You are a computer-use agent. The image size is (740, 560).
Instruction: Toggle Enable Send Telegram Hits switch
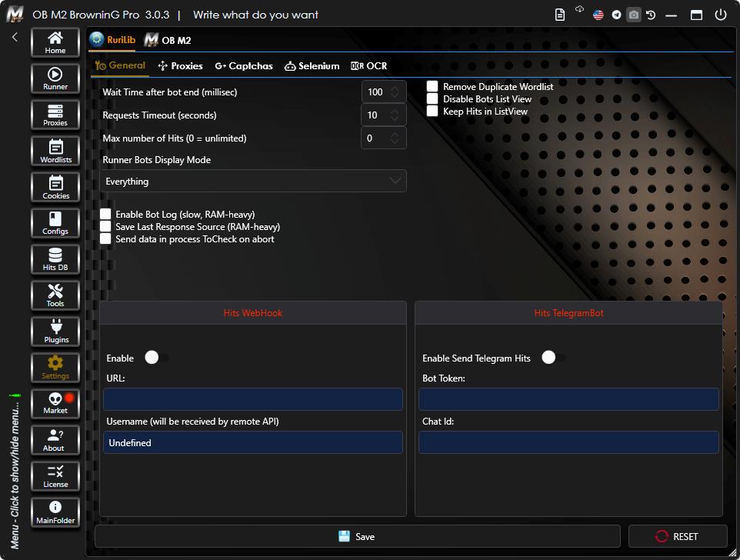pyautogui.click(x=553, y=358)
